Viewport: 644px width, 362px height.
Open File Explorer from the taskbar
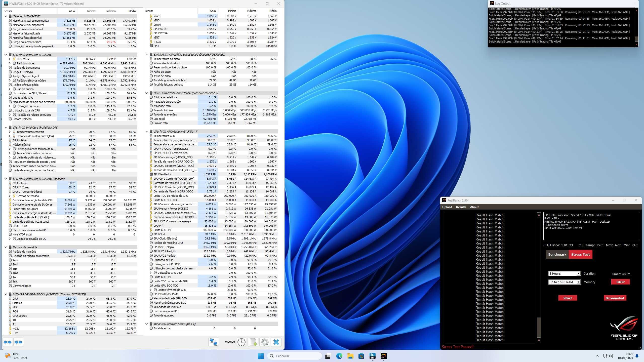pyautogui.click(x=350, y=356)
